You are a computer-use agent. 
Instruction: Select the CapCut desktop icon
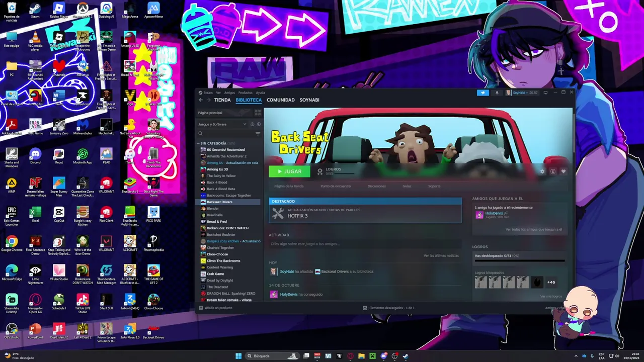(x=59, y=214)
